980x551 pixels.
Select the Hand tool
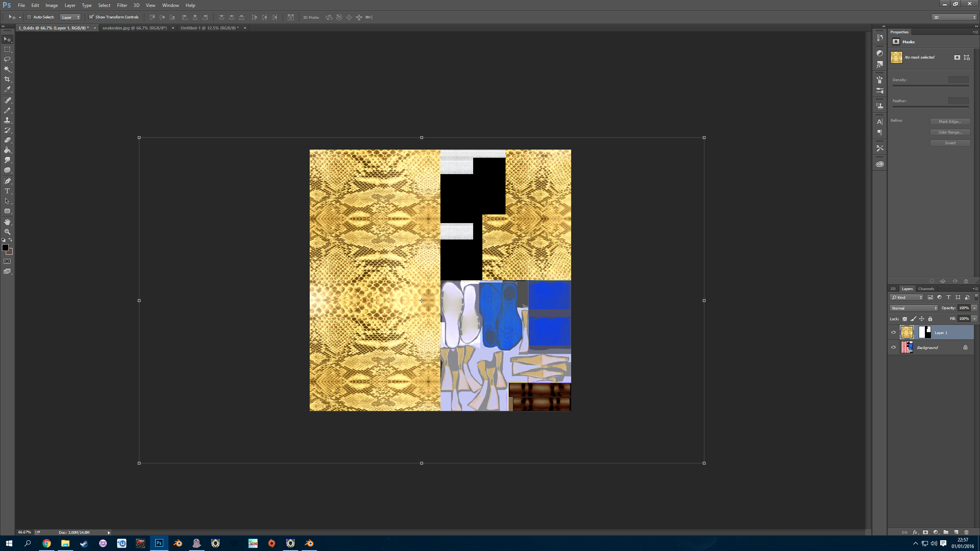(7, 222)
